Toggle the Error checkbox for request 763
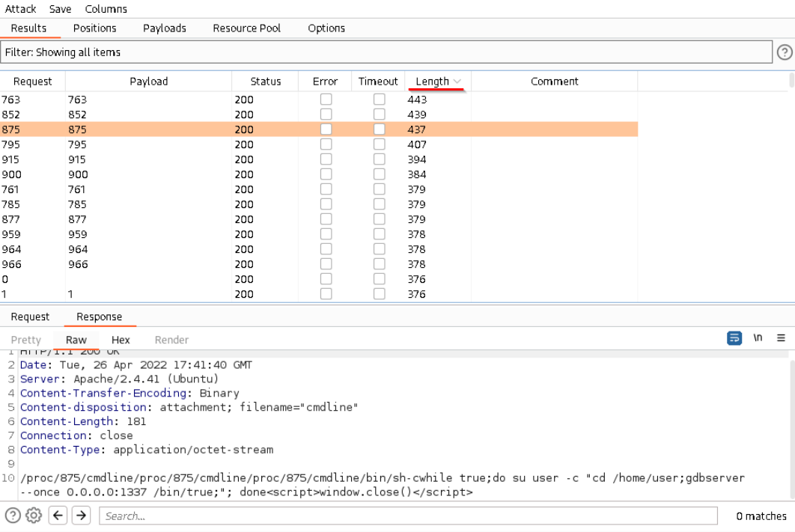This screenshot has height=532, width=795. coord(326,100)
